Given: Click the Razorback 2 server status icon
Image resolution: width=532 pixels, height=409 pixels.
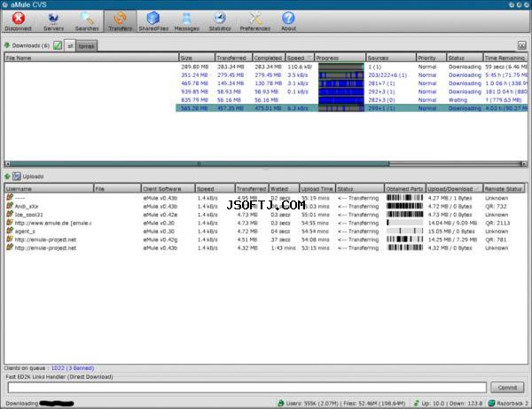Looking at the screenshot, I should [491, 403].
